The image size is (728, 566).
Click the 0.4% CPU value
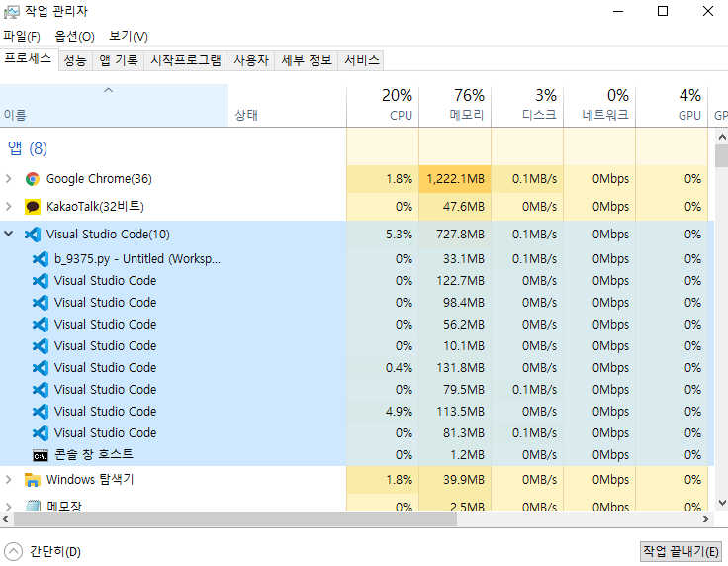pos(399,368)
